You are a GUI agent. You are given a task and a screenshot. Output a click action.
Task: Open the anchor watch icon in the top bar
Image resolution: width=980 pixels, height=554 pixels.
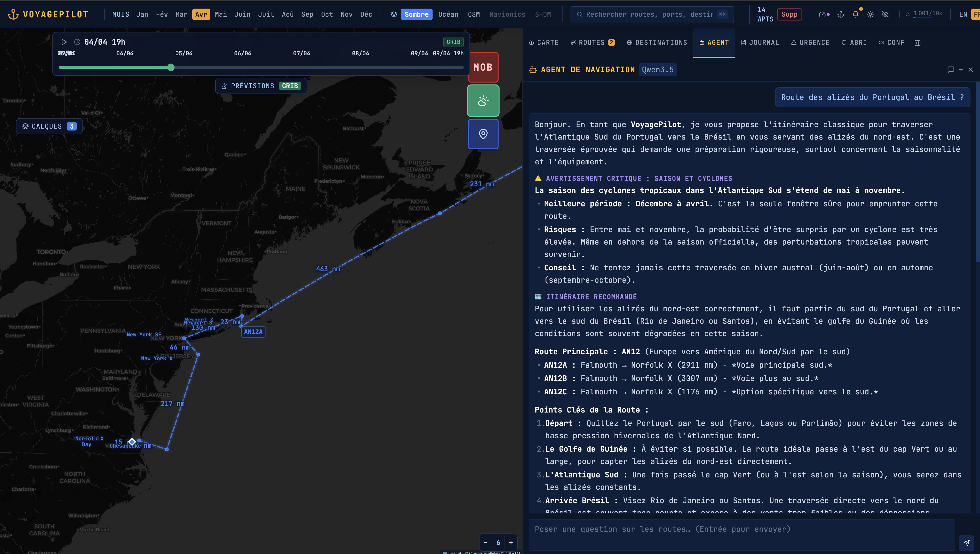[x=841, y=14]
